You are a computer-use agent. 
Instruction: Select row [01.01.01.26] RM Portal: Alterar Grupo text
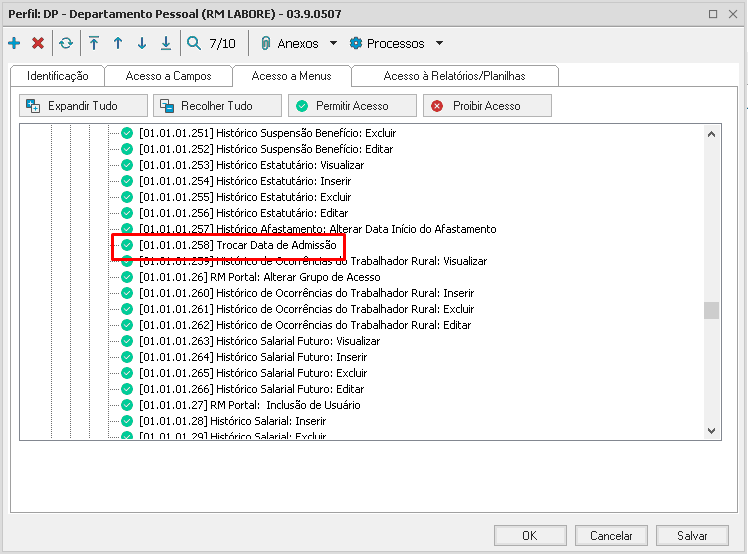pyautogui.click(x=260, y=277)
